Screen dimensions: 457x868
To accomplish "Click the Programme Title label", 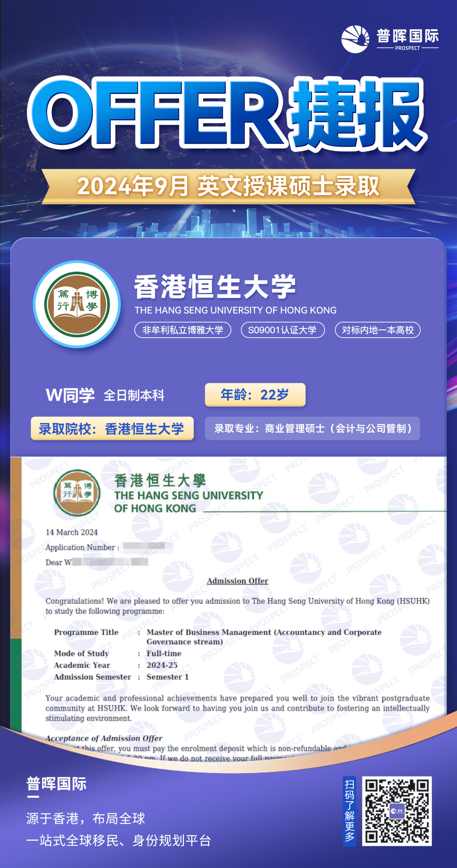I will (86, 632).
